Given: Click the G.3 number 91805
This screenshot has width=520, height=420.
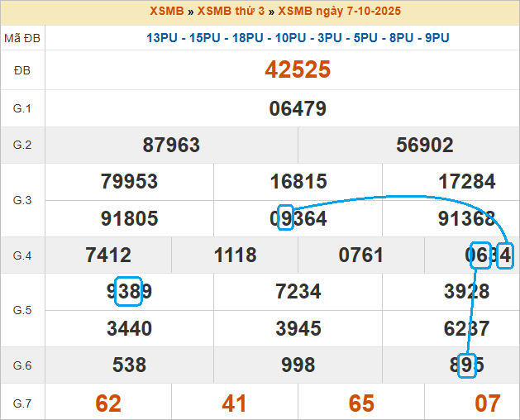Looking at the screenshot, I should click(x=129, y=219).
